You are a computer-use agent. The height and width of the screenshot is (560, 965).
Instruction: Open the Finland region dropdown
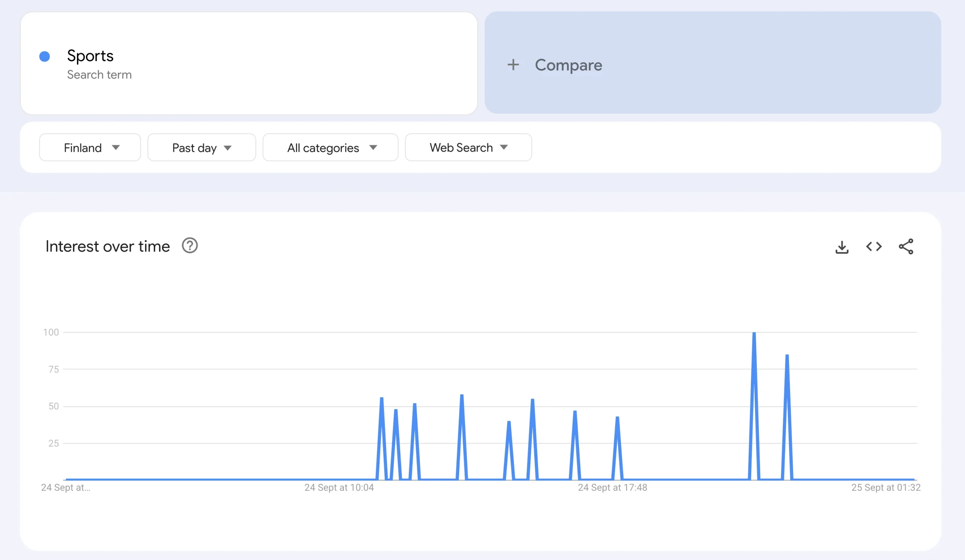point(90,147)
